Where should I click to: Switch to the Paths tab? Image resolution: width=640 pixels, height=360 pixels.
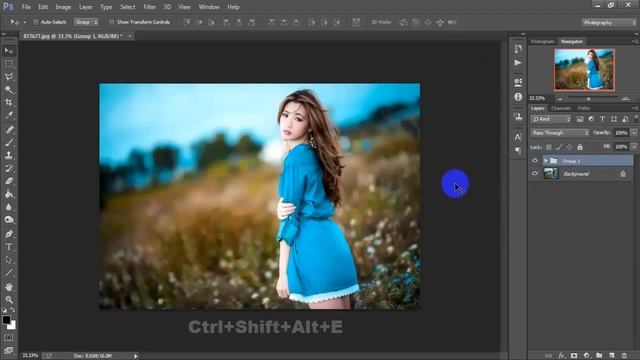pyautogui.click(x=584, y=108)
